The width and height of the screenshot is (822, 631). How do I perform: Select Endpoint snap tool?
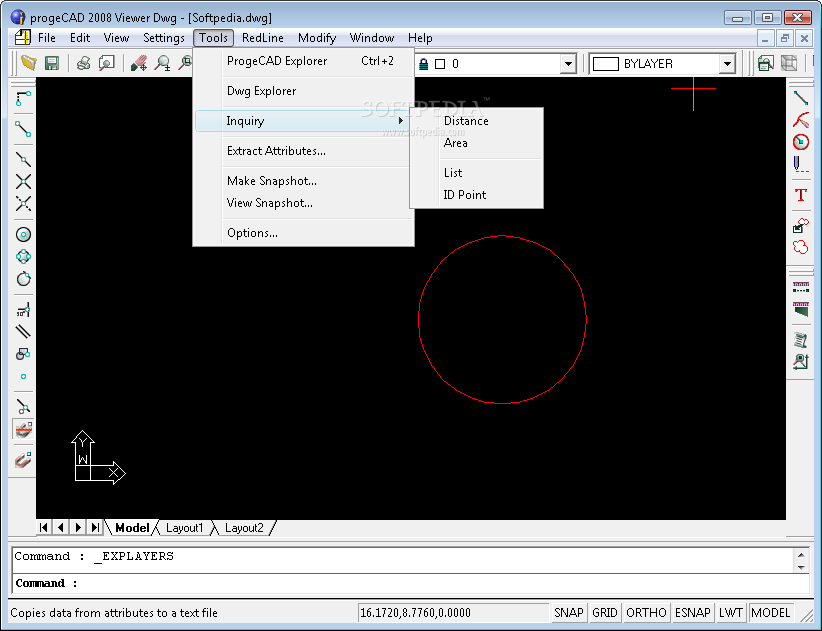(23, 129)
